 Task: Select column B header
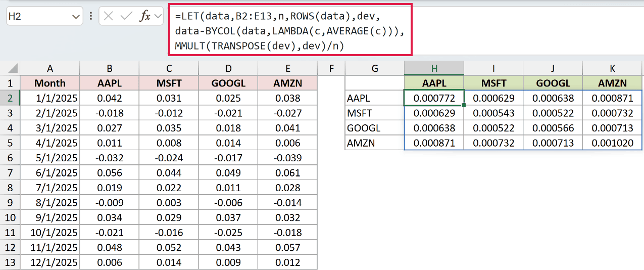[x=110, y=68]
